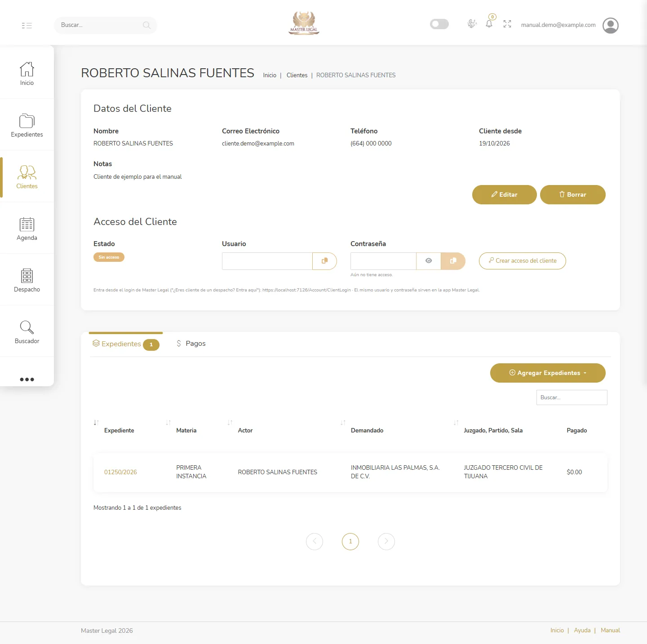
Task: Click Inicio breadcrumb link
Action: [270, 75]
